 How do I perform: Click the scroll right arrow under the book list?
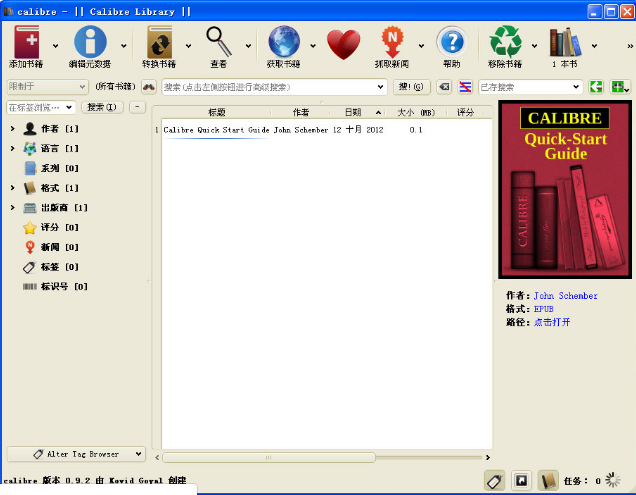(488, 458)
